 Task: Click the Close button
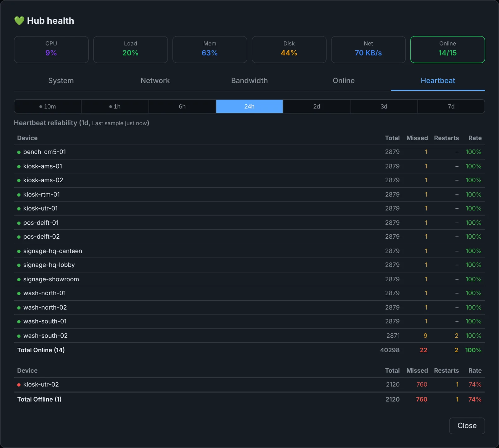pos(467,426)
